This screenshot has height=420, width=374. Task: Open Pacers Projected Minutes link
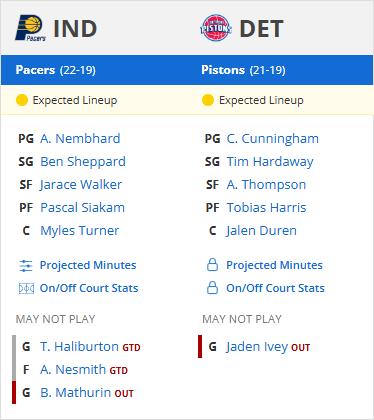pos(88,265)
